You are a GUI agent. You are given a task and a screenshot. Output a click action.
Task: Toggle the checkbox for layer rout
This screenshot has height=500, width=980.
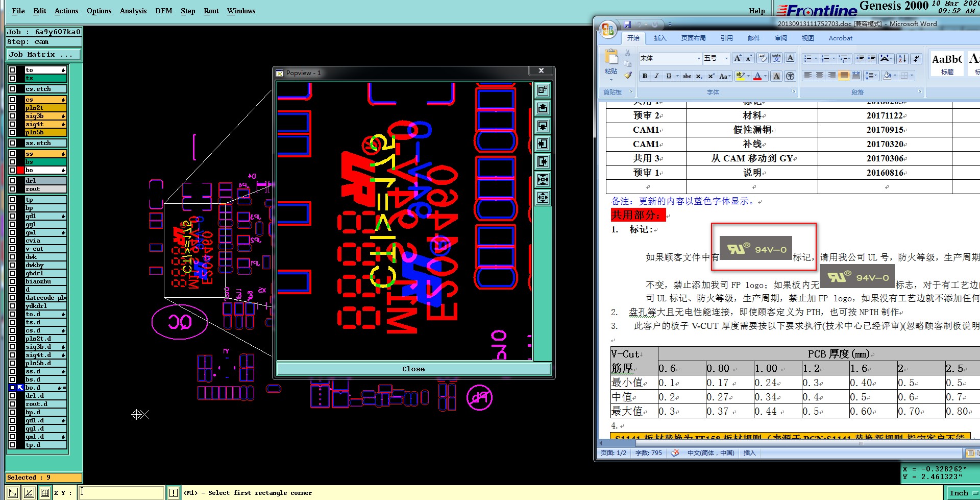coord(12,189)
